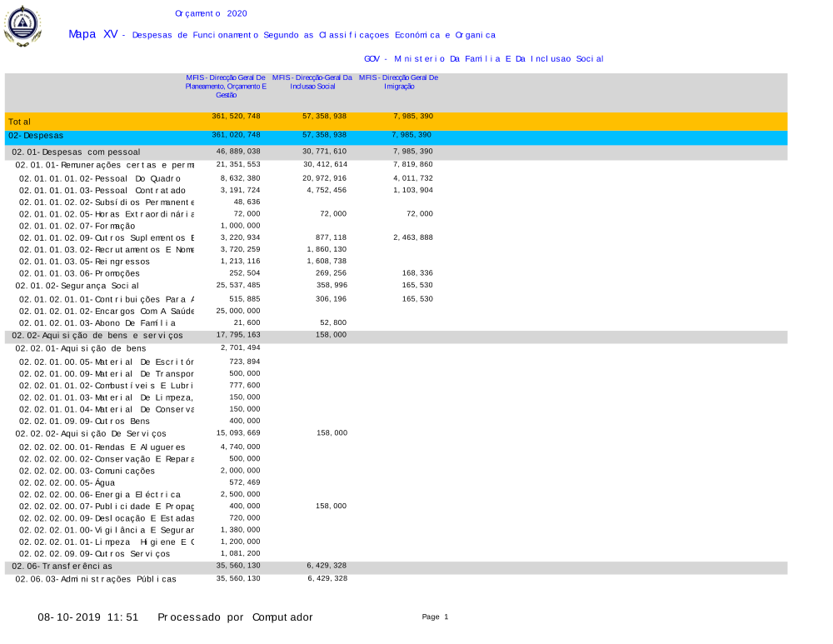Select the orange Total row label
Screen dimensions: 833x644
[x=20, y=122]
